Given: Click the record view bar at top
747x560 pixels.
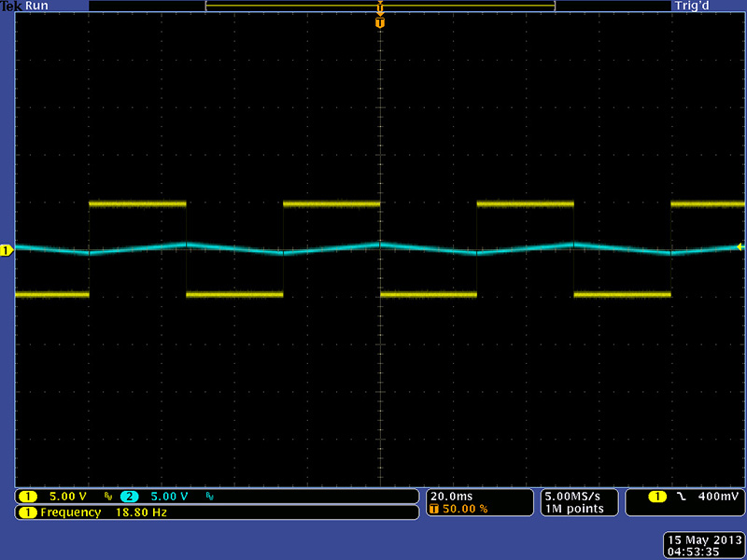Looking at the screenshot, I should 379,6.
